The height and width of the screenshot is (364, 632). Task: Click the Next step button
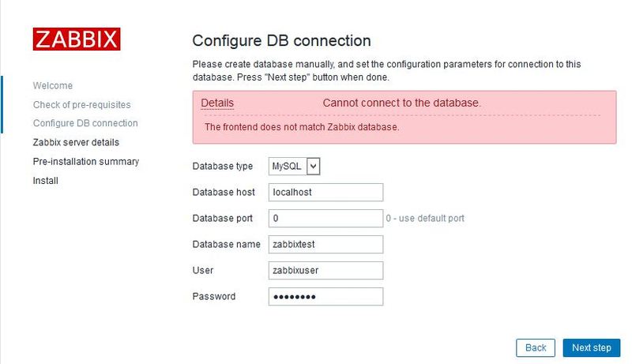pos(592,348)
